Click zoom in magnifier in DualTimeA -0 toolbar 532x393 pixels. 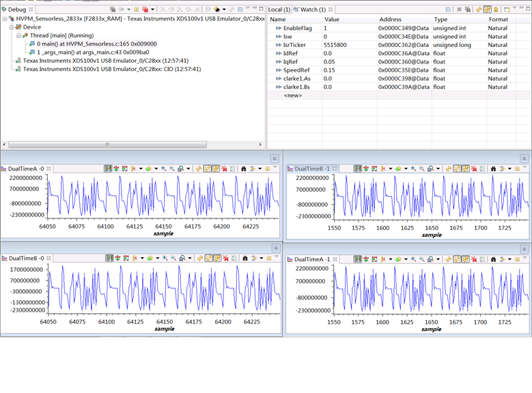(163, 169)
